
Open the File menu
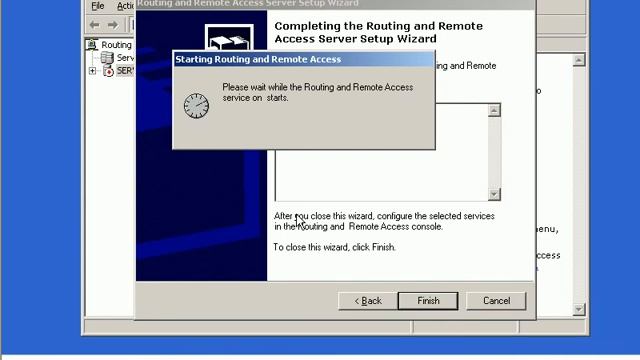pos(98,6)
